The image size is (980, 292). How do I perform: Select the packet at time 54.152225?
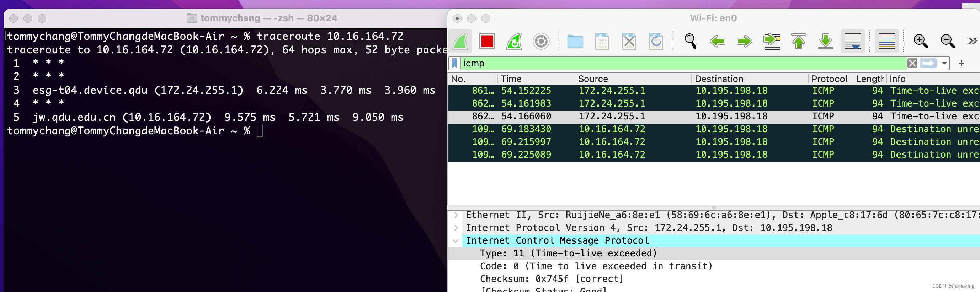click(714, 91)
